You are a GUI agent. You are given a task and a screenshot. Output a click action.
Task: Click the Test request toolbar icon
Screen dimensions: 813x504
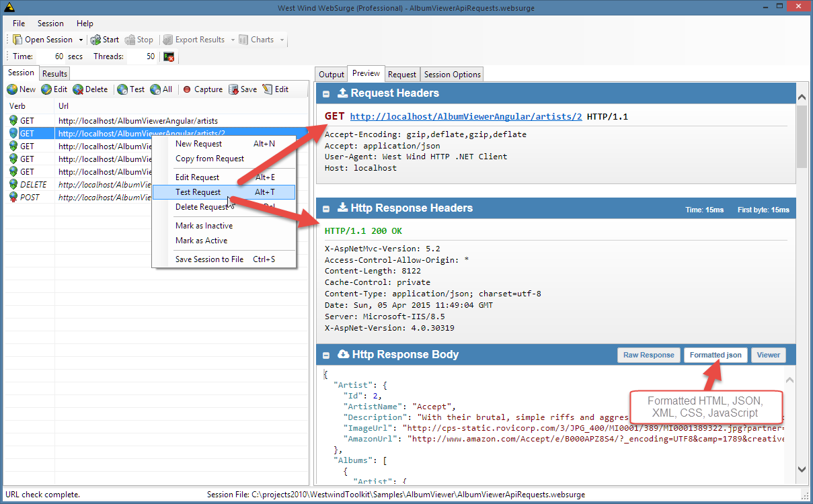(x=122, y=89)
